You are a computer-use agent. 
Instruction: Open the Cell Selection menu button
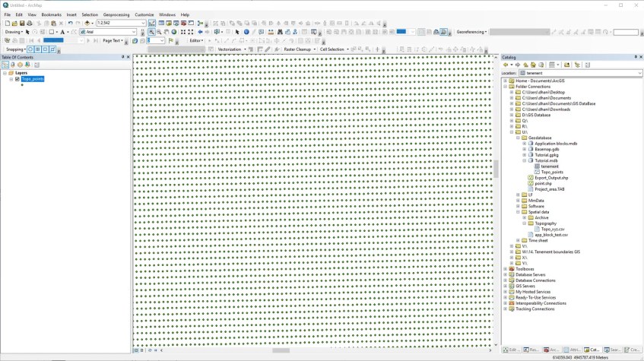click(x=334, y=49)
